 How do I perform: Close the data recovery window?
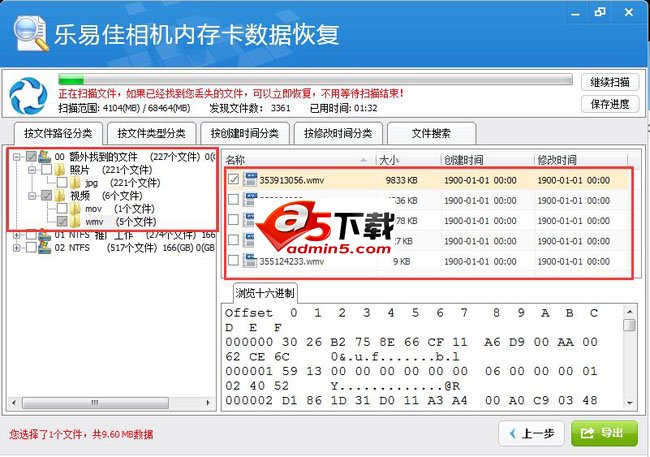tap(628, 12)
